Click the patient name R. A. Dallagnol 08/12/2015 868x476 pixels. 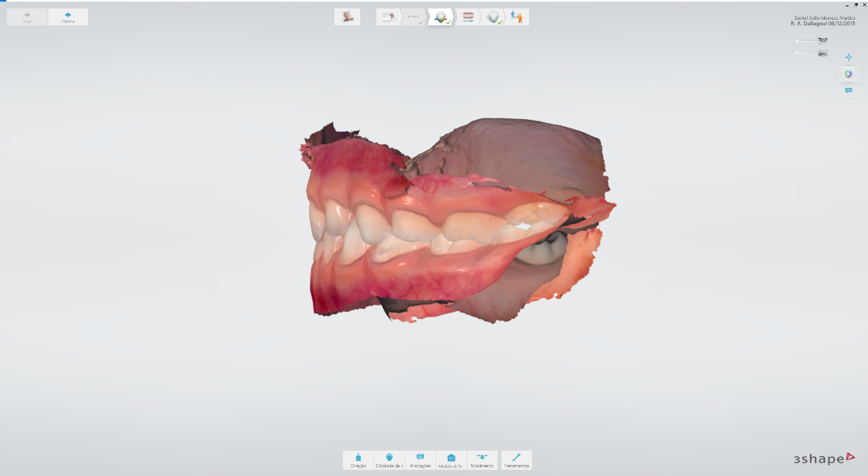[x=823, y=24]
